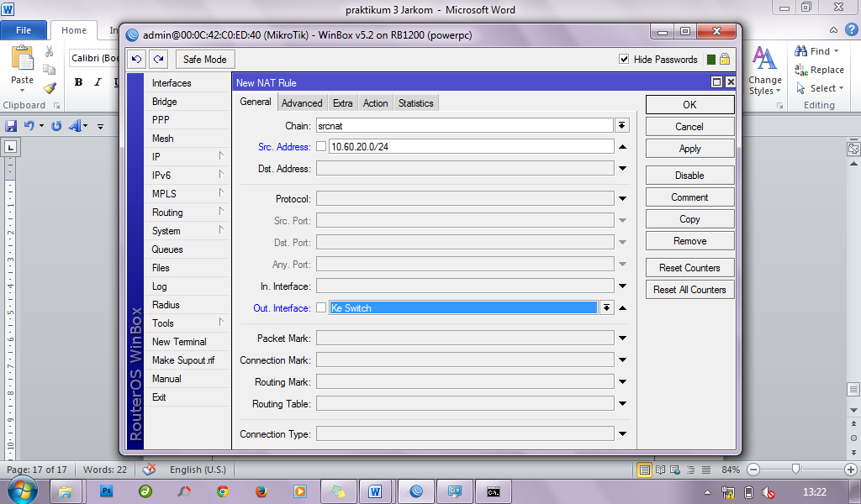Open Firefox from the taskbar
This screenshot has height=504, width=861.
tap(261, 491)
